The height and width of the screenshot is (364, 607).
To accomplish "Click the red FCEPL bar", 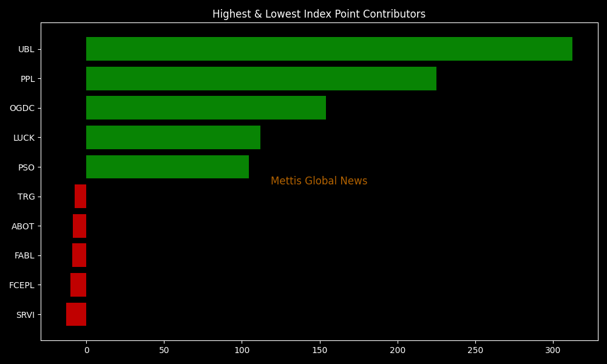I will coord(78,285).
